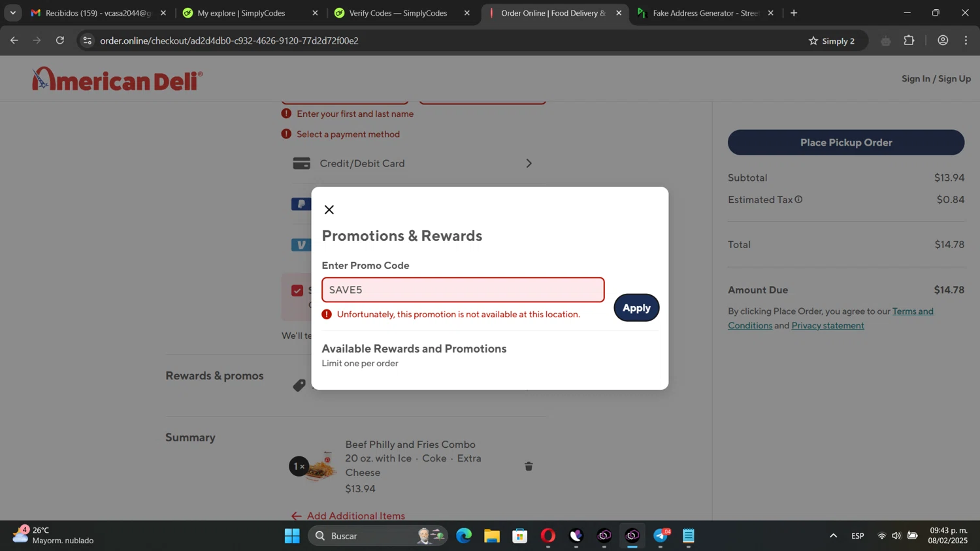980x551 pixels.
Task: Close the Gmail Recibidos tab
Action: tap(163, 13)
